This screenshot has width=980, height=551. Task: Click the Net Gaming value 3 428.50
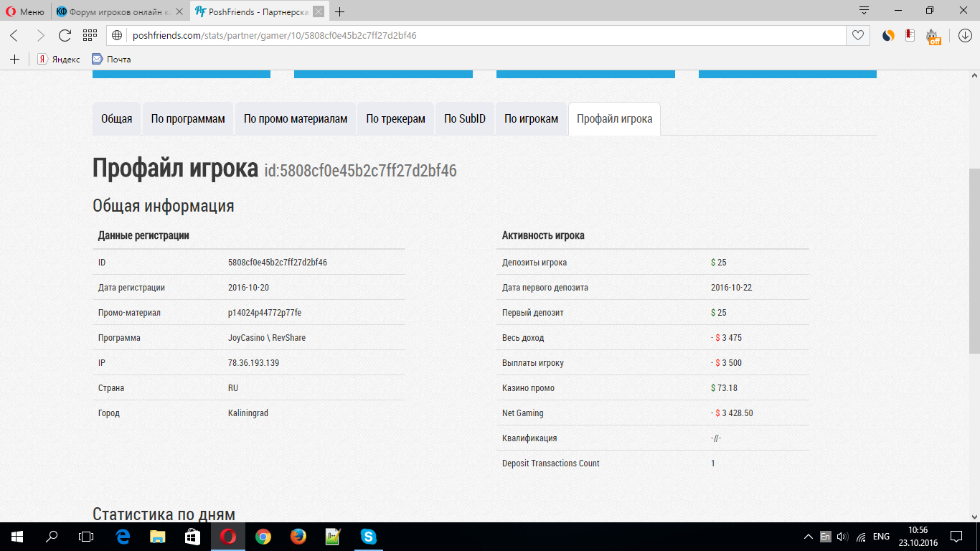coord(732,413)
